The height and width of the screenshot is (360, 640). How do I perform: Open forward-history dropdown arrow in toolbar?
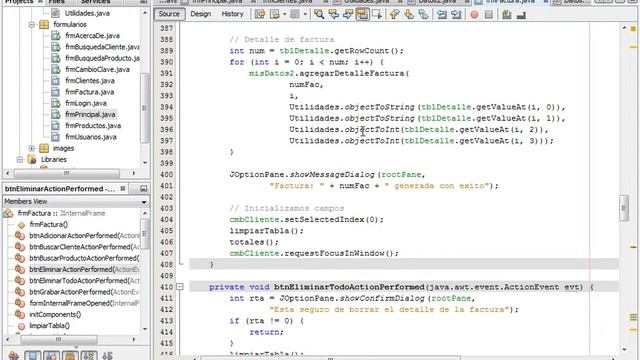304,14
